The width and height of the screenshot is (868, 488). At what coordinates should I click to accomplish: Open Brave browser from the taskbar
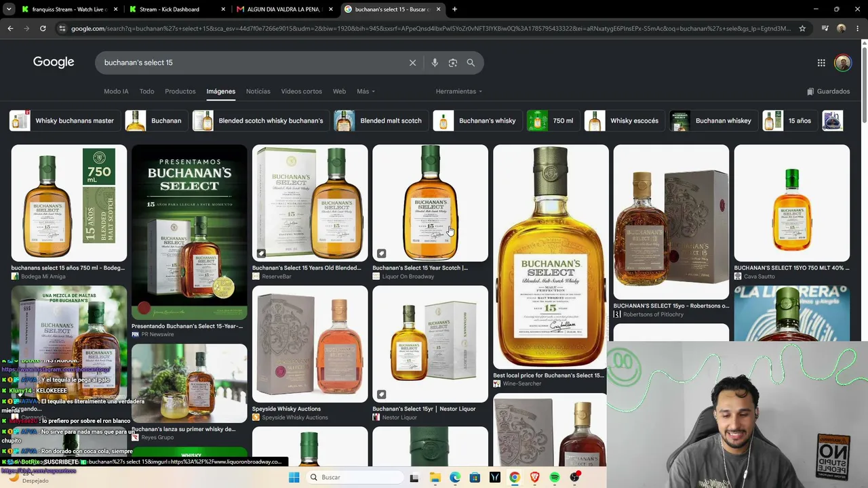pos(534,477)
